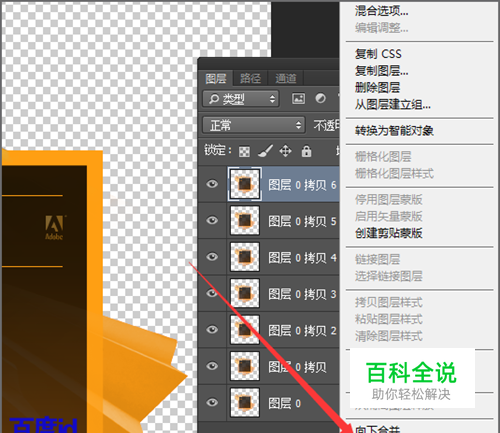Open the 类型 filter type dropdown
Viewport: 500px width, 433px height.
(x=241, y=99)
